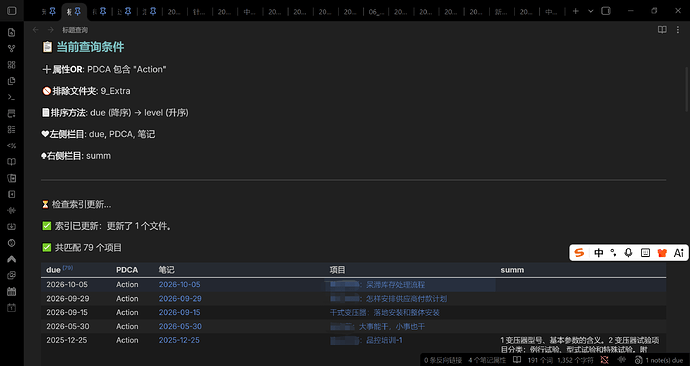Click the vertical scrollbar on the right

(x=687, y=89)
